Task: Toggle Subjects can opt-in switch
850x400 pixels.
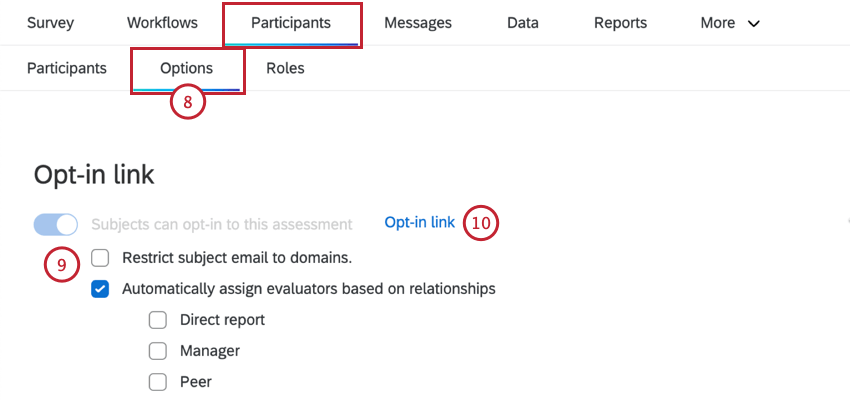Action: click(56, 224)
